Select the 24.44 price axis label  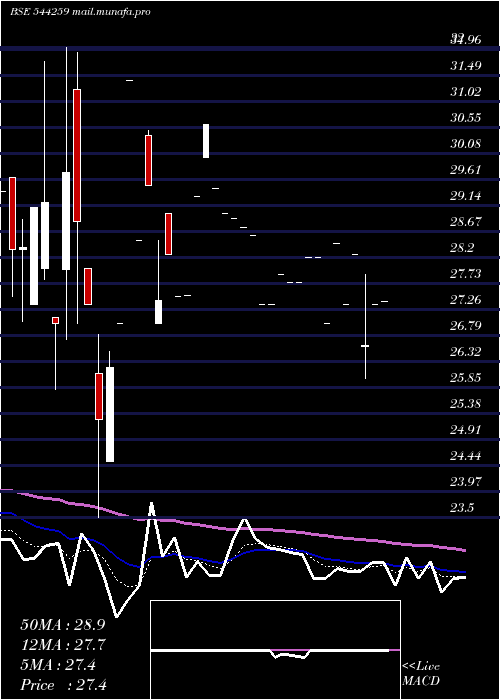click(x=466, y=455)
